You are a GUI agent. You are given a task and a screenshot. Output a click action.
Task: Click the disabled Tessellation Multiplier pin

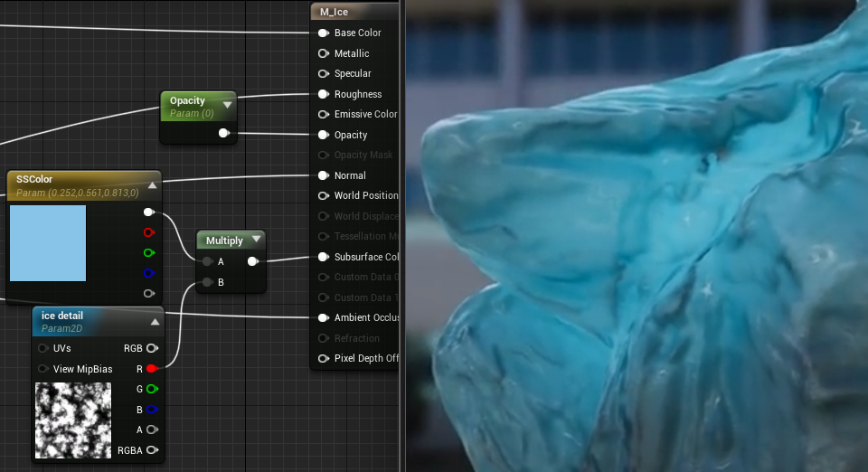click(324, 236)
